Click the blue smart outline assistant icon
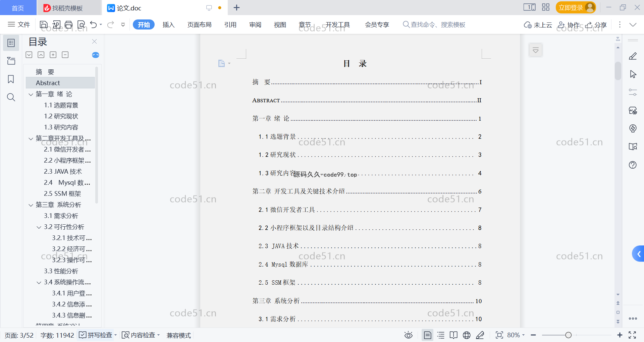Viewport: 644px width, 342px height. [x=96, y=55]
